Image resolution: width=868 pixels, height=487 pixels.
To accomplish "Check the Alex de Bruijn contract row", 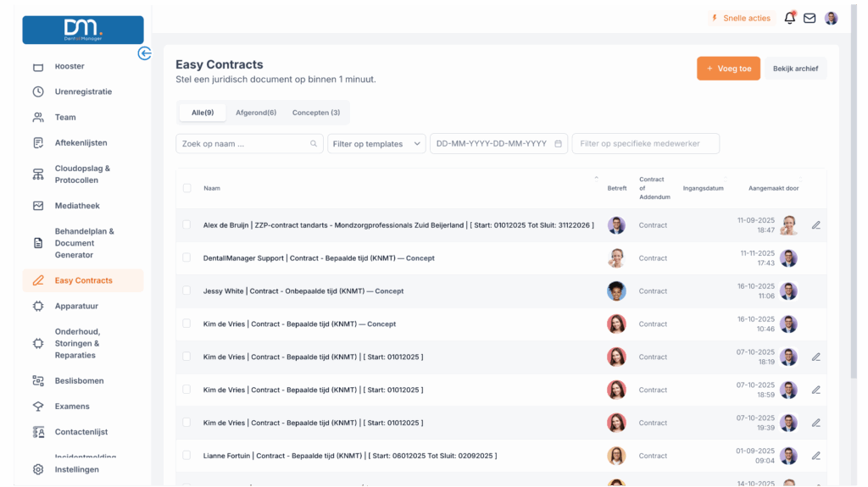I will 186,224.
